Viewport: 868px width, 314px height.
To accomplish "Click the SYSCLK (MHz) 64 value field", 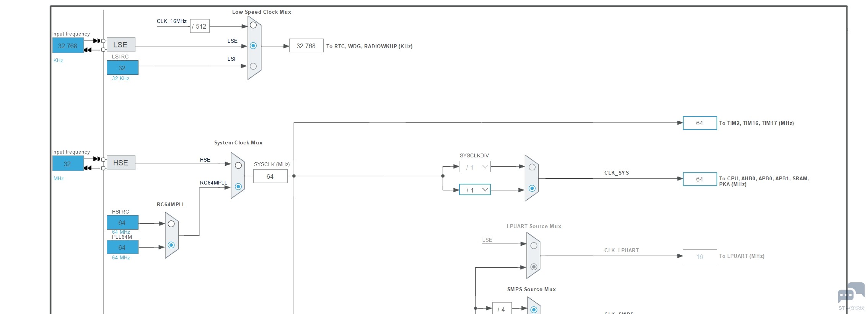I will (x=270, y=176).
